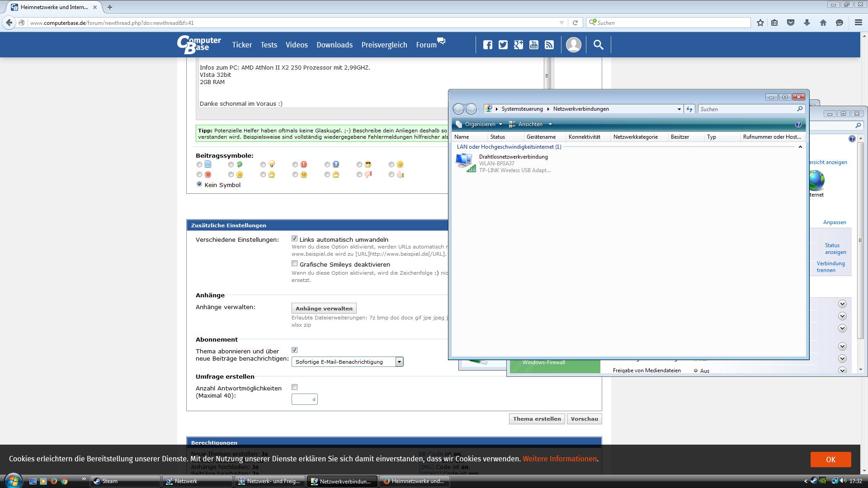Image resolution: width=868 pixels, height=488 pixels.
Task: Click Firefox downloads arrow icon
Action: coord(807,23)
